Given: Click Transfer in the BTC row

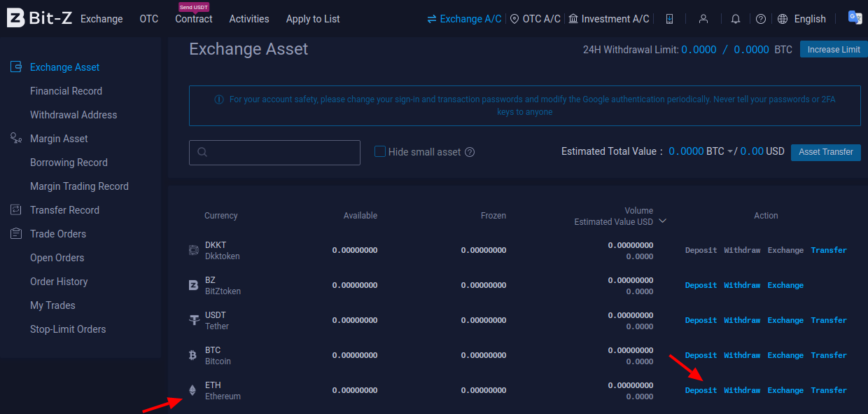Looking at the screenshot, I should (829, 355).
